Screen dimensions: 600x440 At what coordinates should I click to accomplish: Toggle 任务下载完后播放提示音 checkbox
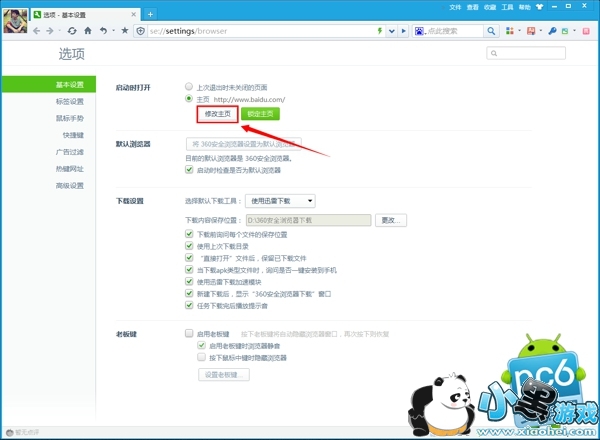coord(189,305)
